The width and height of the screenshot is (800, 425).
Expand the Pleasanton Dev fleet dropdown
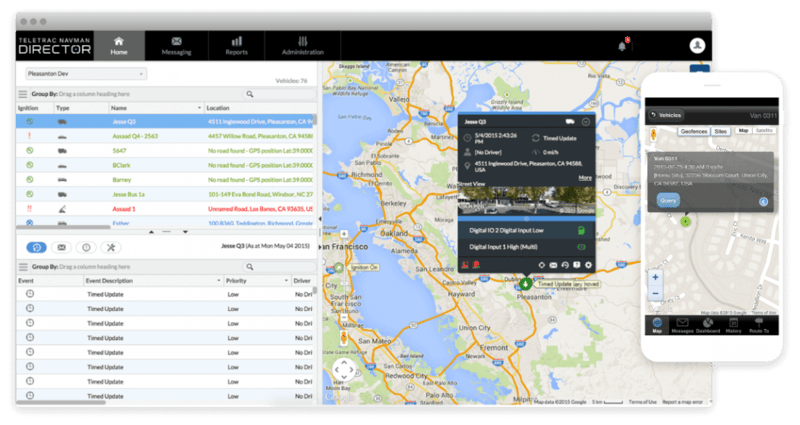pos(86,74)
